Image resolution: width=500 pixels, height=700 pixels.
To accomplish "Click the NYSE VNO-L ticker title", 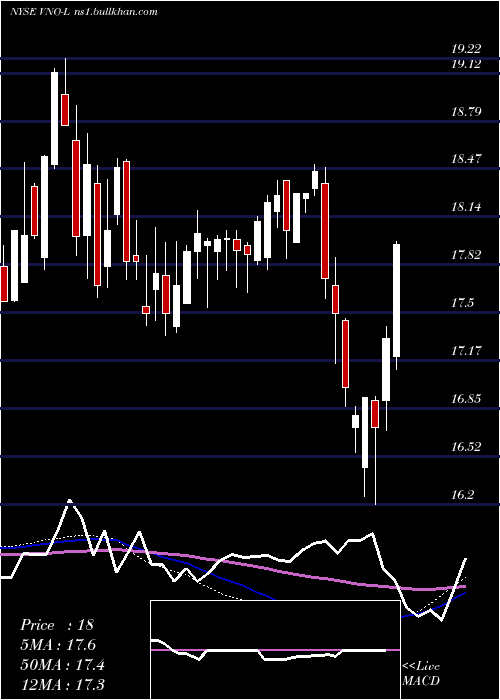I will (40, 12).
